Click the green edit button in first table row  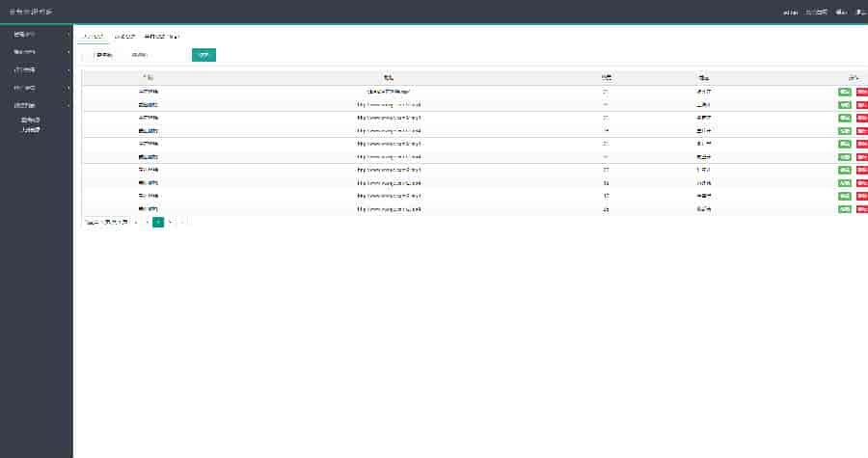point(845,92)
